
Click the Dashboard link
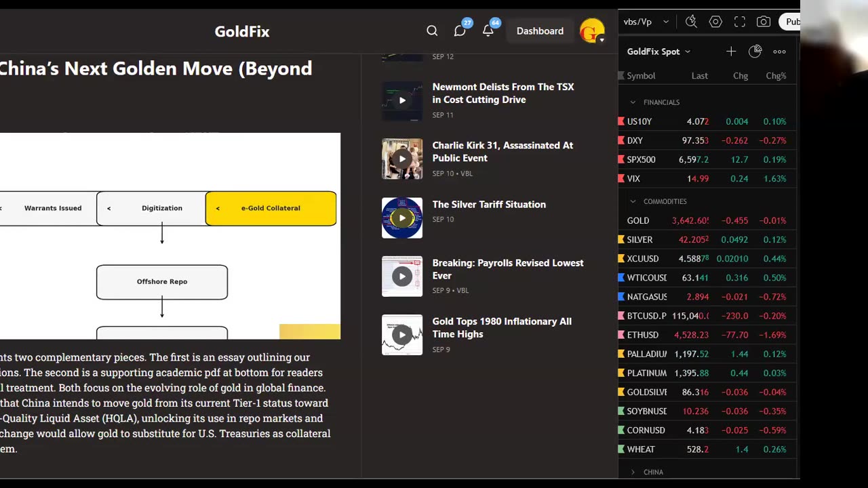(540, 31)
